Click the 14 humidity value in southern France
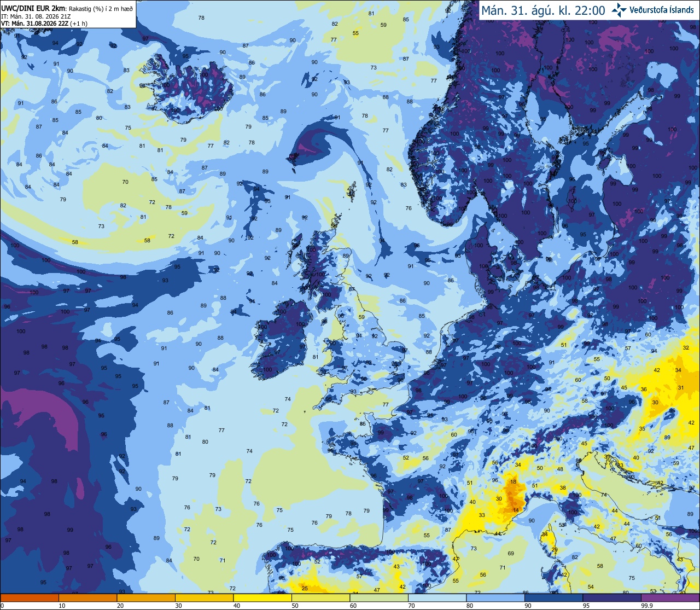This screenshot has width=700, height=610. pyautogui.click(x=516, y=510)
